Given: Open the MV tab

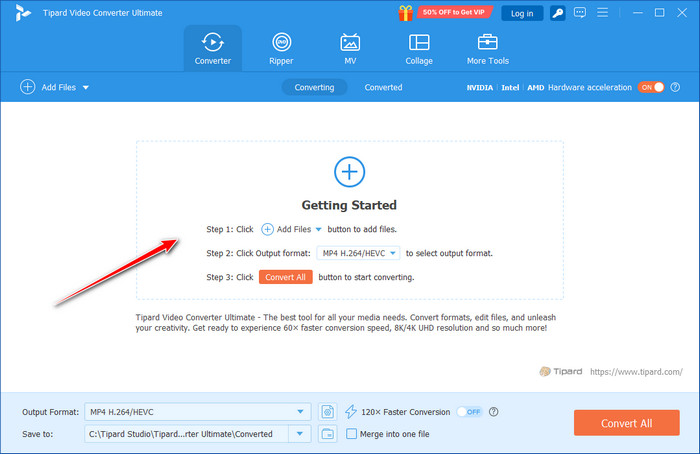Looking at the screenshot, I should [x=350, y=49].
